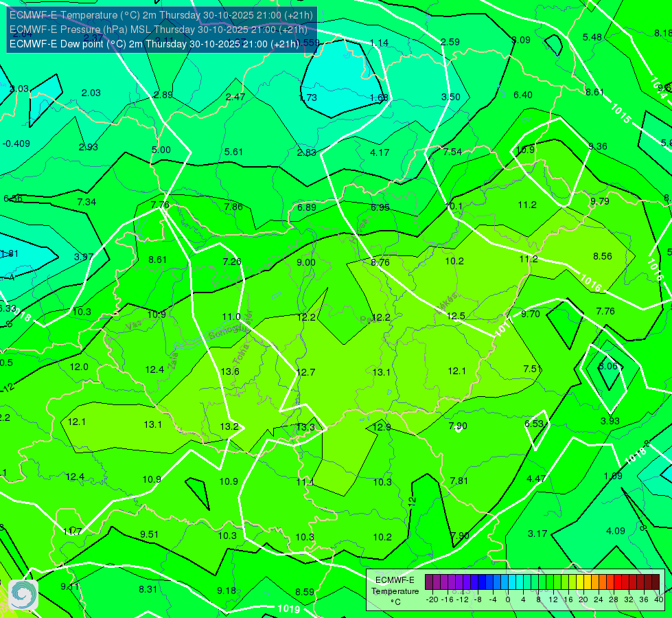Pick the dark red legend swatch at 40

656,582
